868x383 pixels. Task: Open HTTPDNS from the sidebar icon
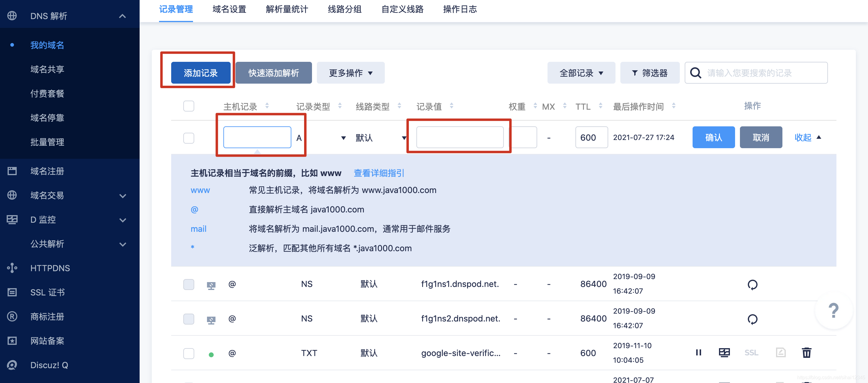coord(12,268)
